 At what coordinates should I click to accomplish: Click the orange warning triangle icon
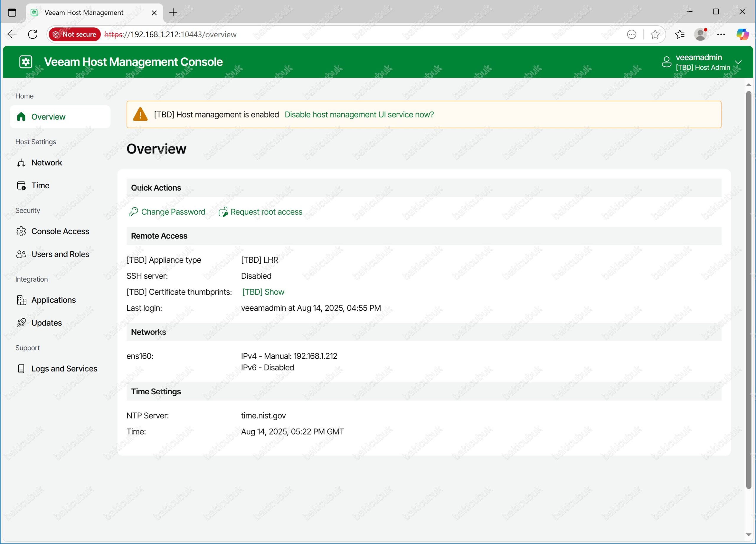(140, 114)
